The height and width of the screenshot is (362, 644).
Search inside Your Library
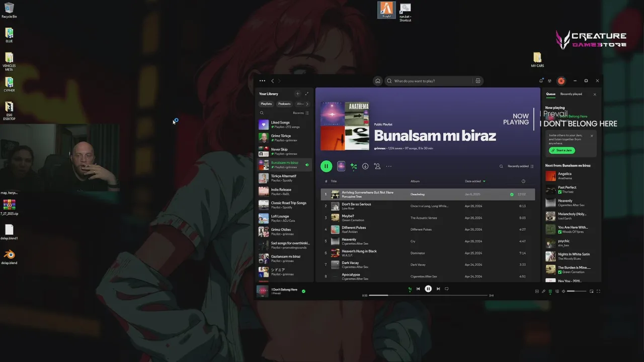262,113
